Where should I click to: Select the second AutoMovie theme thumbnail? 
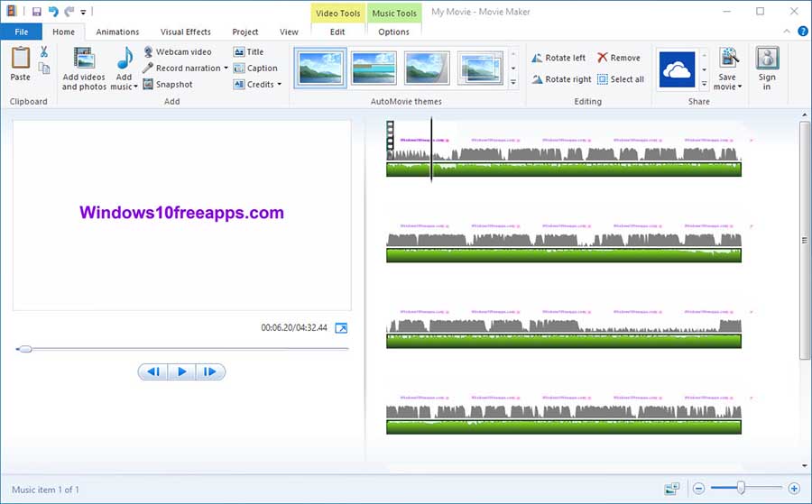374,68
